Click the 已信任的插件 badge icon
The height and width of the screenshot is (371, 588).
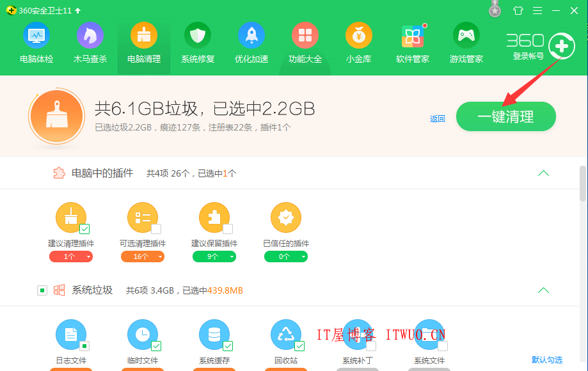[x=286, y=217]
